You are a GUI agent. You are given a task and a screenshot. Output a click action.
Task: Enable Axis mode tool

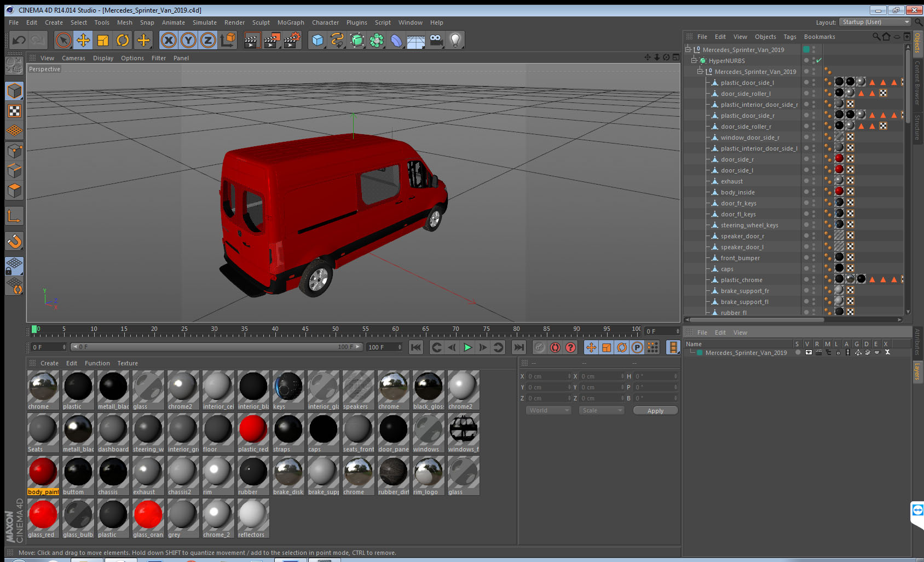14,216
